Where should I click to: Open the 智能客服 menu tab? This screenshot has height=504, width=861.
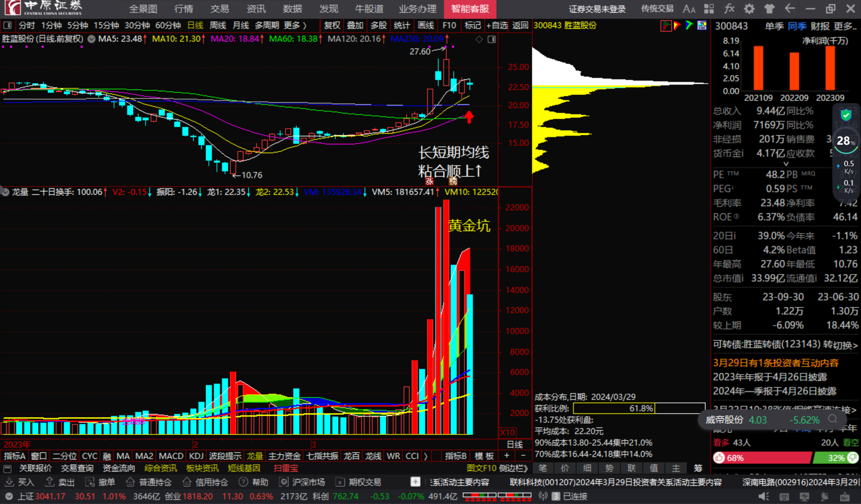pos(470,9)
